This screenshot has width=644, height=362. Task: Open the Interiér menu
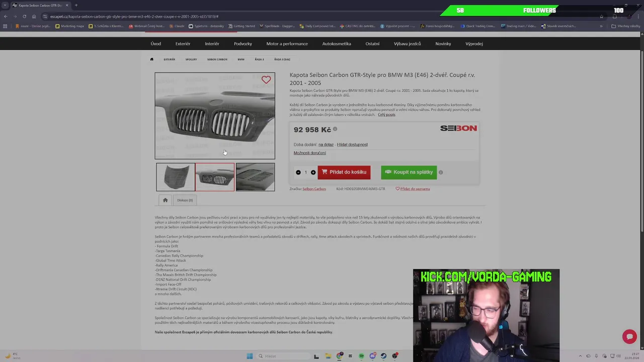[212, 44]
